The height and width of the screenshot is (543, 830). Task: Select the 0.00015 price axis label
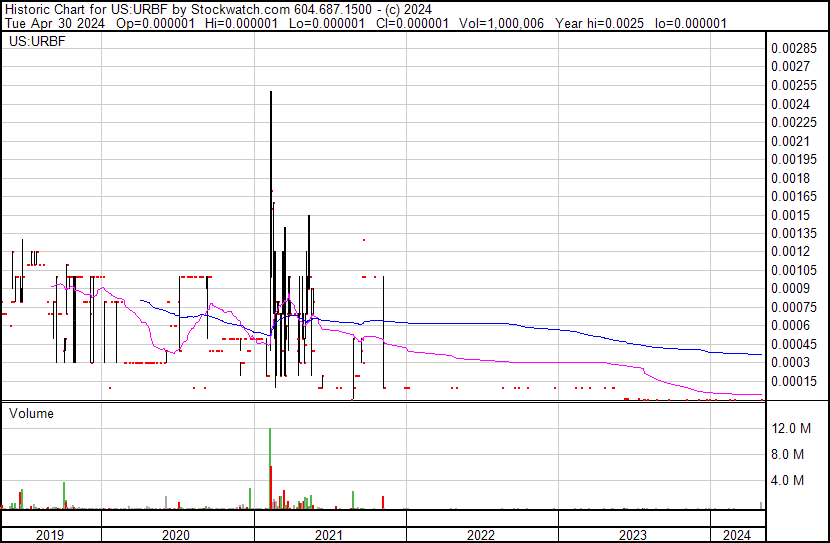pyautogui.click(x=794, y=381)
